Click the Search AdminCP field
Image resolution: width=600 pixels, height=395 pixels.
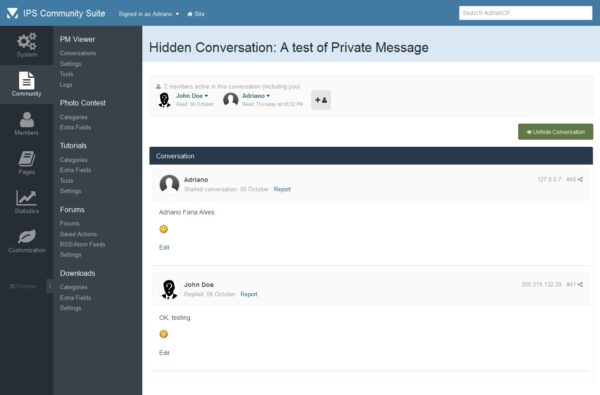click(x=525, y=13)
